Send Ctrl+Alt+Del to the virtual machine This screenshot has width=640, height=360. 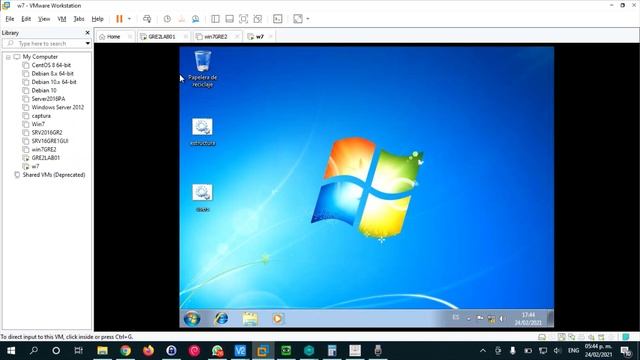pos(147,19)
